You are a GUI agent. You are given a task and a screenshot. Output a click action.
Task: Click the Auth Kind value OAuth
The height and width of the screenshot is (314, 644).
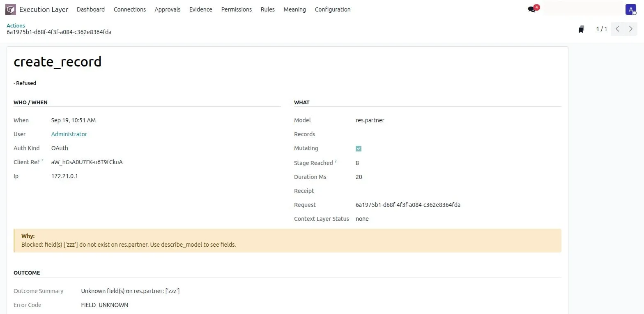point(60,148)
